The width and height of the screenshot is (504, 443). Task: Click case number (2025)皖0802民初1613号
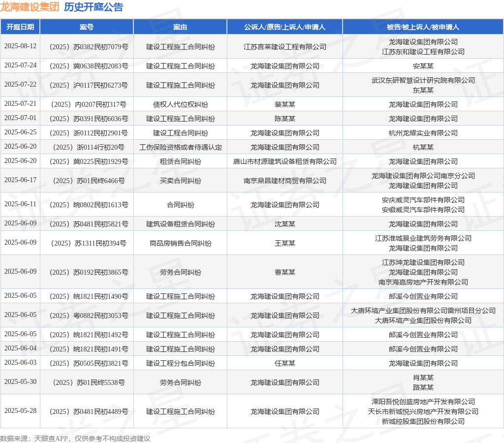pos(89,205)
